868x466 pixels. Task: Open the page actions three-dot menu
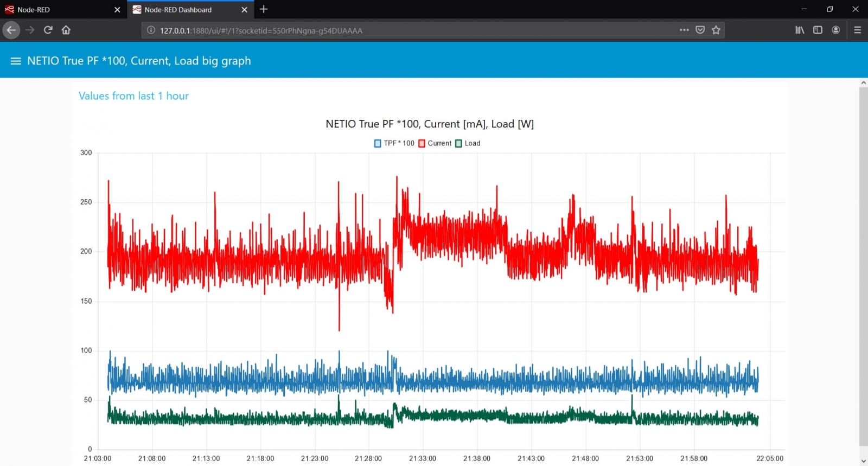pyautogui.click(x=684, y=30)
